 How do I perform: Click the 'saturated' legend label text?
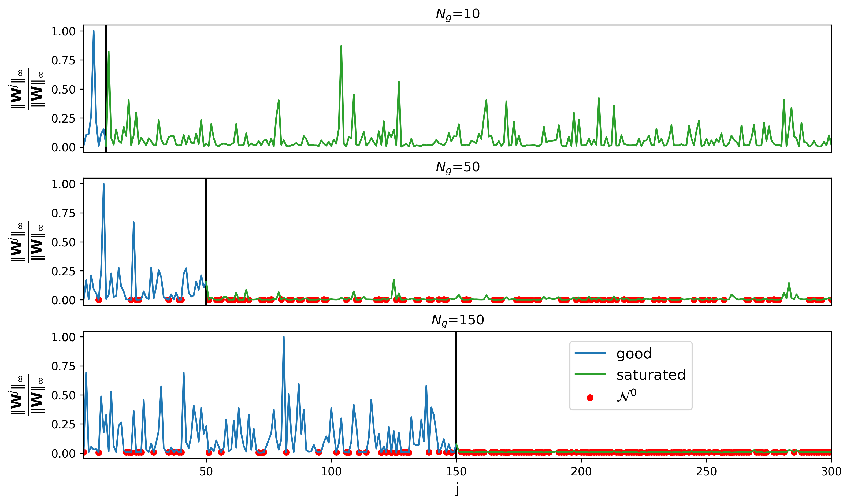[x=651, y=375]
